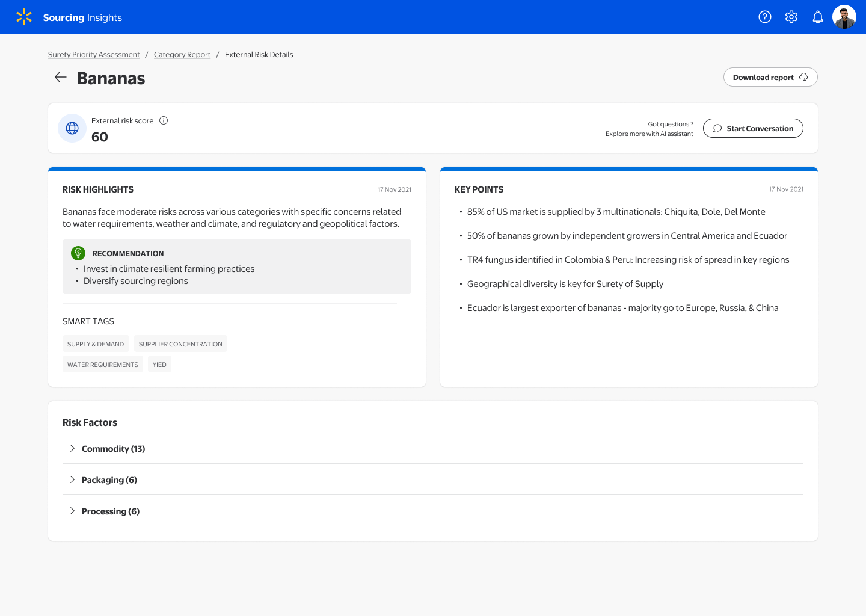866x616 pixels.
Task: Select the Supply & Demand smart tag
Action: tap(96, 344)
